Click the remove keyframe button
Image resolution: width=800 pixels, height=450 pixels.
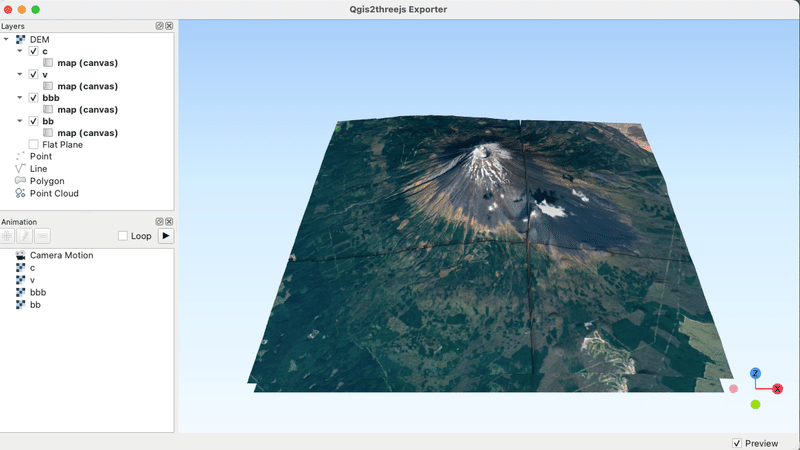point(42,236)
